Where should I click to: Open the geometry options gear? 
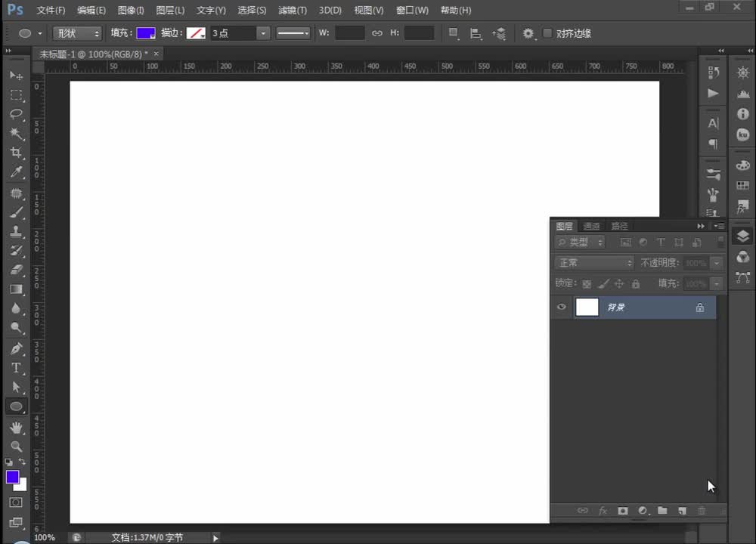coord(528,33)
